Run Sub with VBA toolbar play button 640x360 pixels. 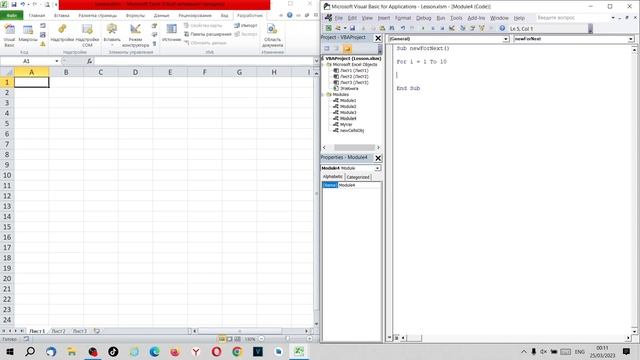point(423,28)
